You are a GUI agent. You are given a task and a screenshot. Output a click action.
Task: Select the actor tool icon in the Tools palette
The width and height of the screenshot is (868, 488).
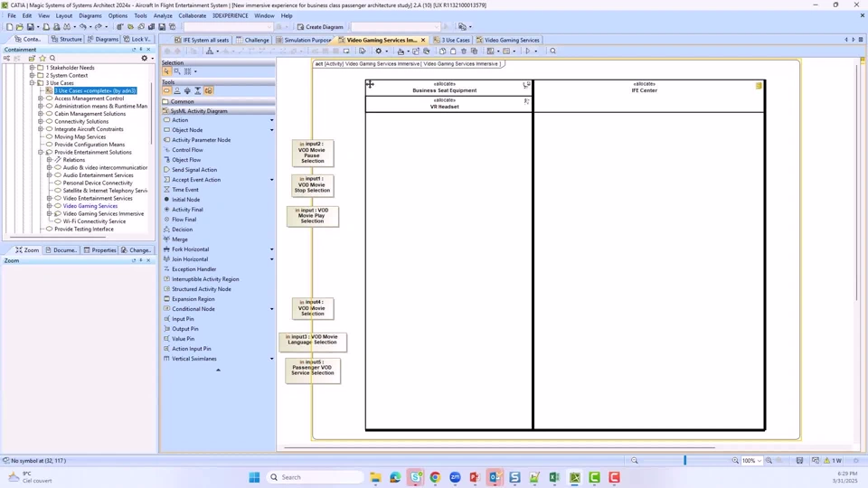coord(177,90)
